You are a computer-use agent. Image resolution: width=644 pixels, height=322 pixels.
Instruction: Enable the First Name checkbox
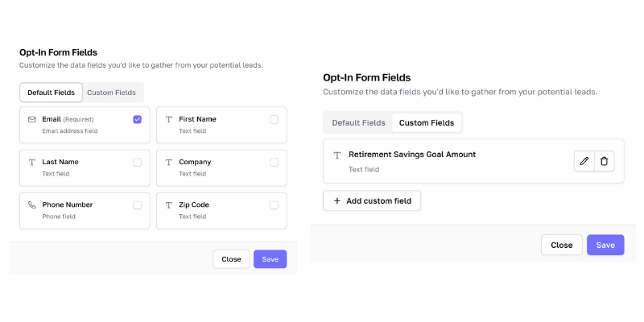coord(274,119)
